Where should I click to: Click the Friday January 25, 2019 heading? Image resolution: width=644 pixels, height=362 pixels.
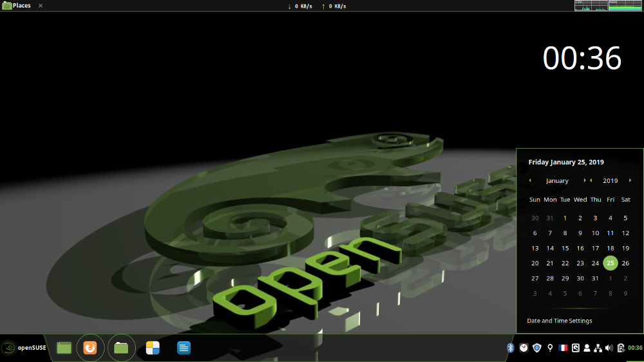[x=566, y=162]
